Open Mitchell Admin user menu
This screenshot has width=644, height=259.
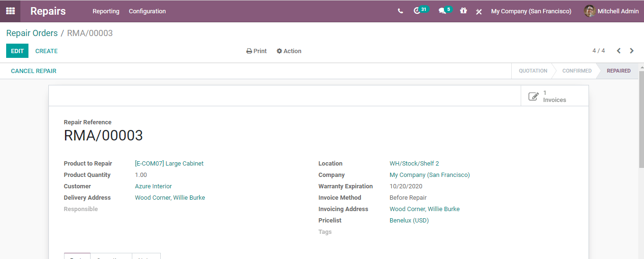(x=611, y=11)
